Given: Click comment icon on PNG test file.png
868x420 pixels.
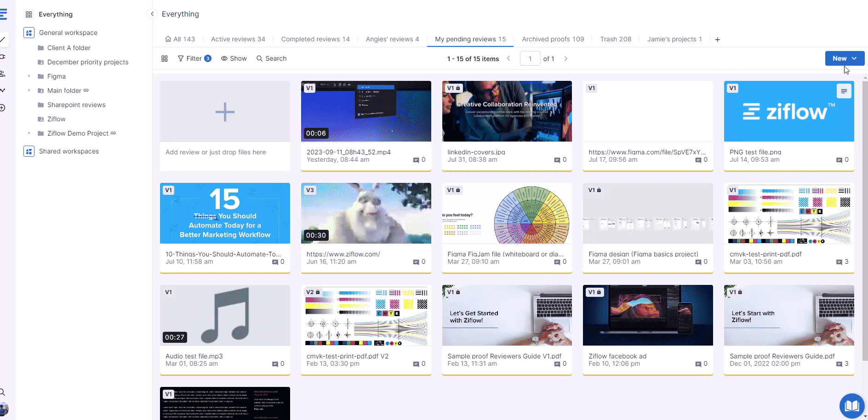Looking at the screenshot, I should (839, 160).
